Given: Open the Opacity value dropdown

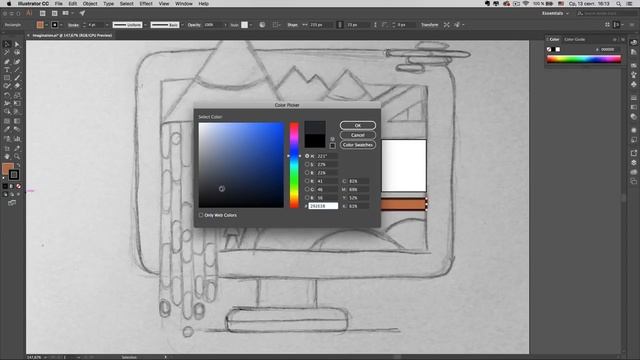Looking at the screenshot, I should [225, 25].
